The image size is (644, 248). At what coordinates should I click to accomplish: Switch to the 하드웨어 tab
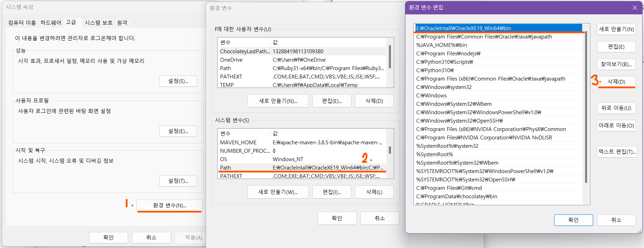tap(51, 23)
